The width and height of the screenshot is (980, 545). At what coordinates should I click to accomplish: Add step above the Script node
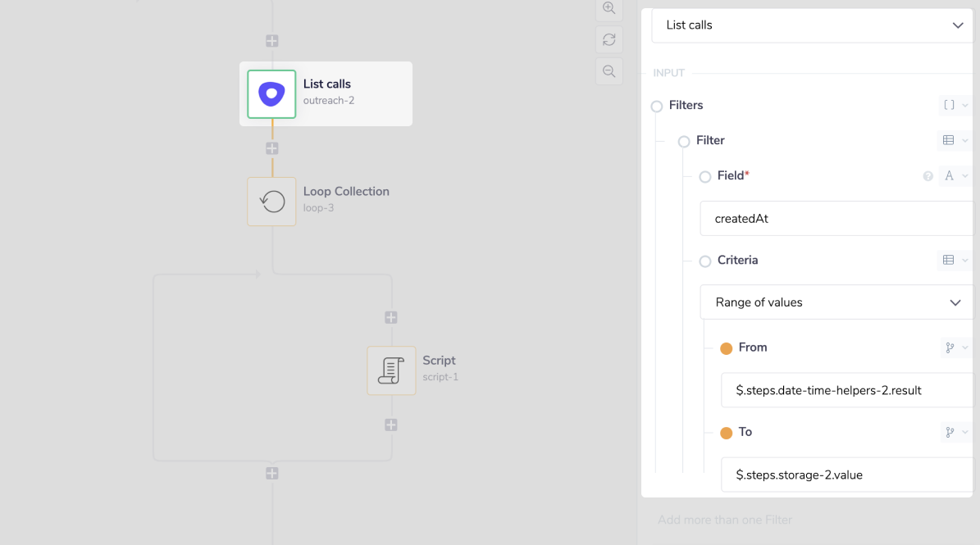coord(391,317)
